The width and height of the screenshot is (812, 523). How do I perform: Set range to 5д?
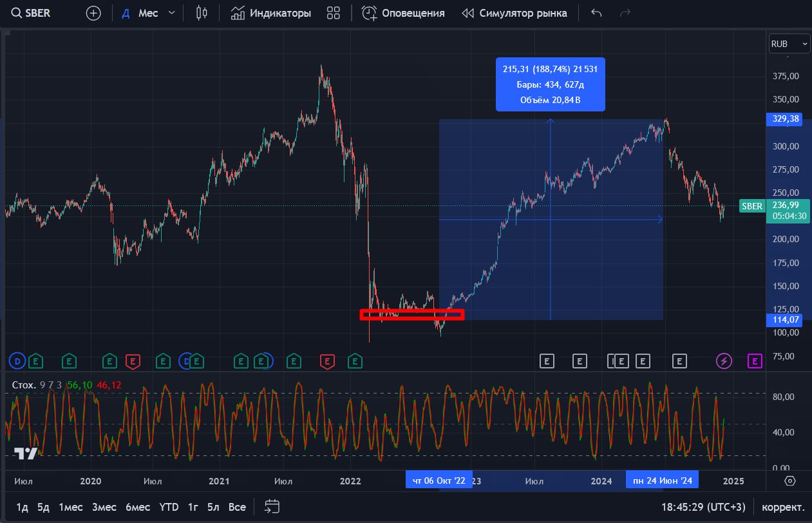coord(43,507)
